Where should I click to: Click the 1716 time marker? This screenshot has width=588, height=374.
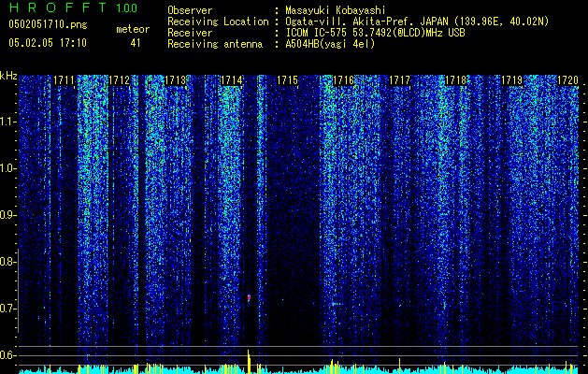click(x=343, y=80)
